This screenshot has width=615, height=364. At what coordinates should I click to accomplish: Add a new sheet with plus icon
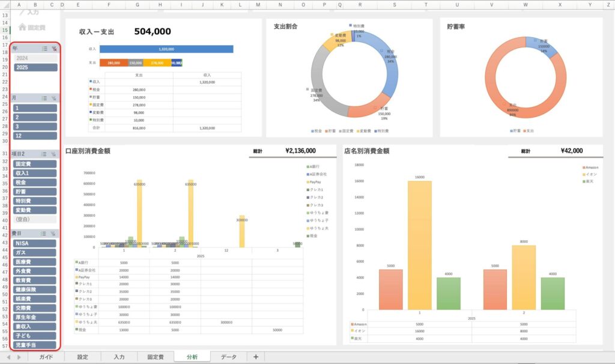[256, 357]
